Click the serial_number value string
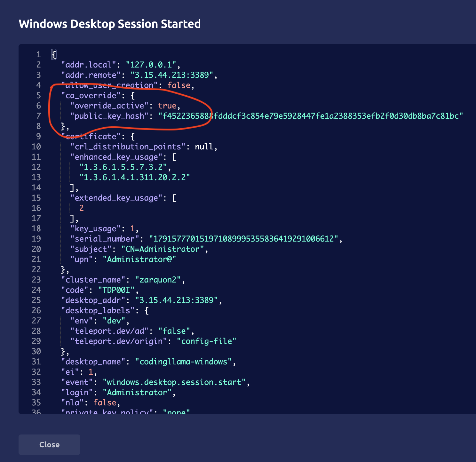The width and height of the screenshot is (476, 462). click(x=243, y=239)
